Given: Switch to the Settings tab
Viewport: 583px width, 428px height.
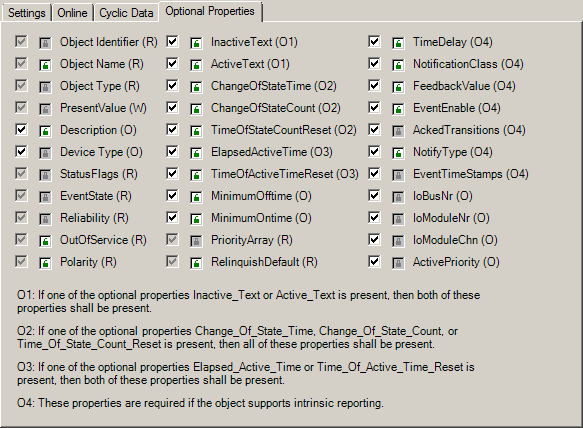Looking at the screenshot, I should point(26,13).
